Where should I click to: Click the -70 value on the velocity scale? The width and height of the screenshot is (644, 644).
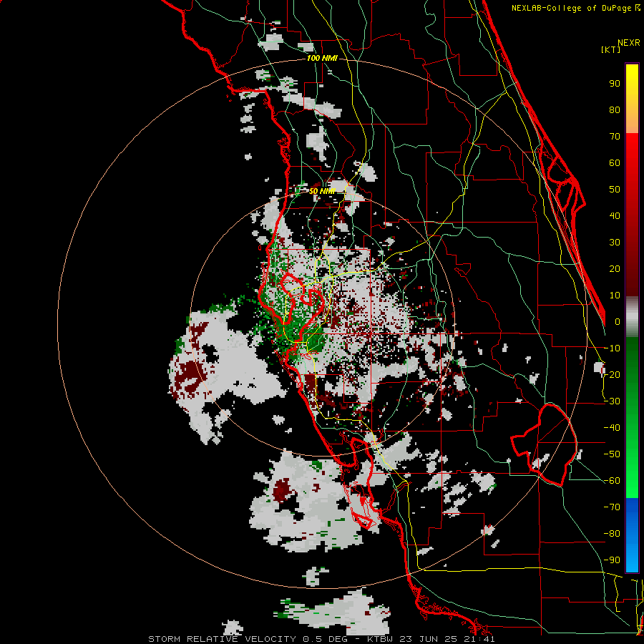(x=612, y=507)
